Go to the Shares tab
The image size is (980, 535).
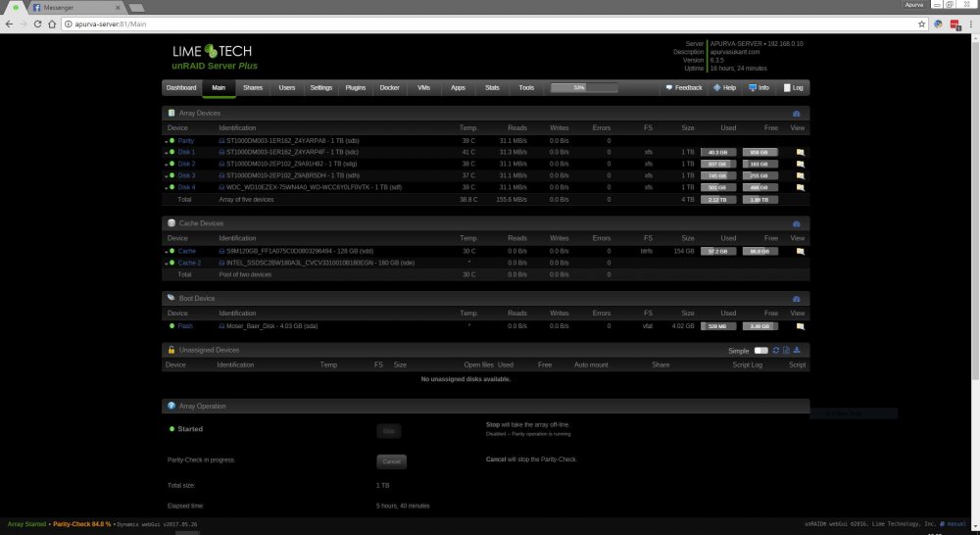pos(253,88)
